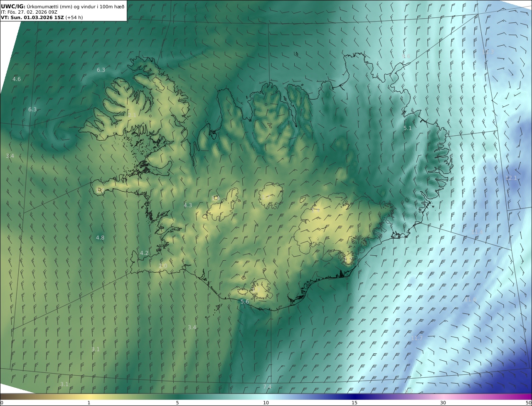
Task: Click the 3.4 value at the far western edge
Action: click(x=10, y=156)
